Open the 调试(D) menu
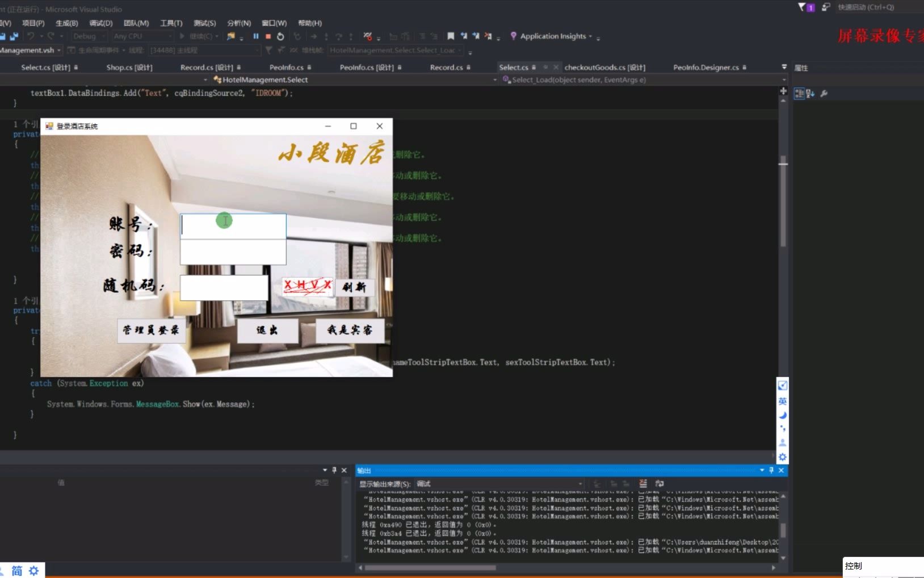 [100, 23]
